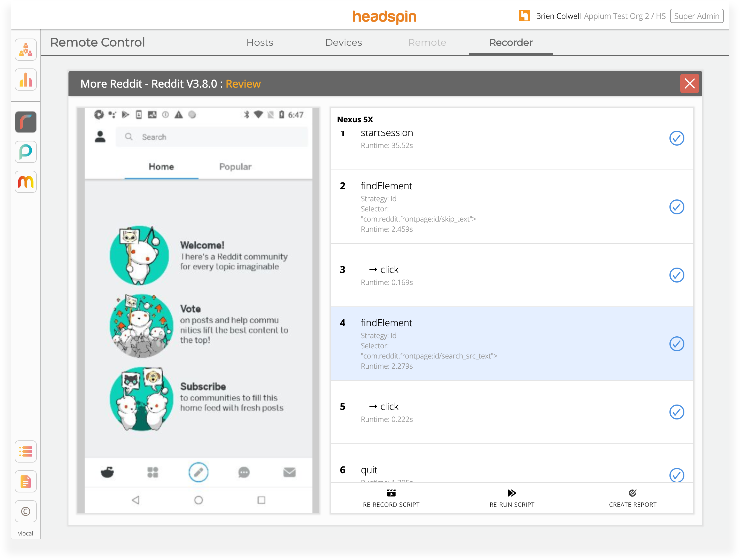Select step 4 findElement search_src_text row
Screen dimensions: 740x560
(x=512, y=344)
